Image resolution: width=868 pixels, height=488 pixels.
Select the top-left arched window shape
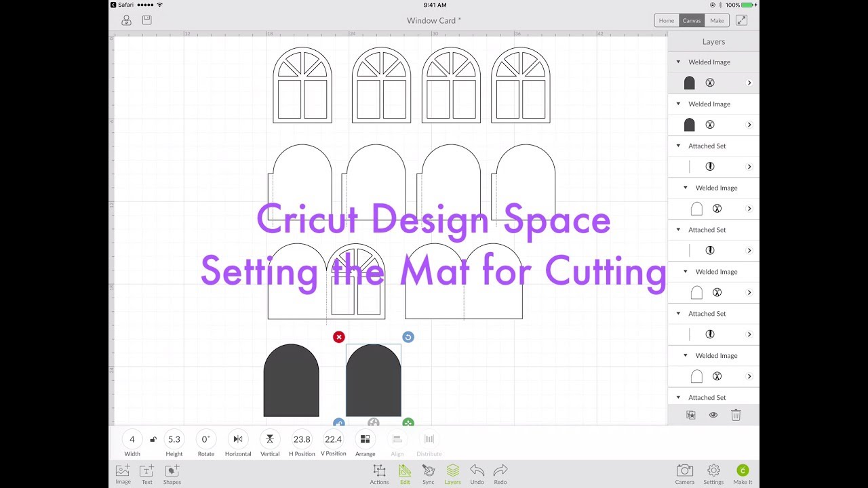coord(302,85)
